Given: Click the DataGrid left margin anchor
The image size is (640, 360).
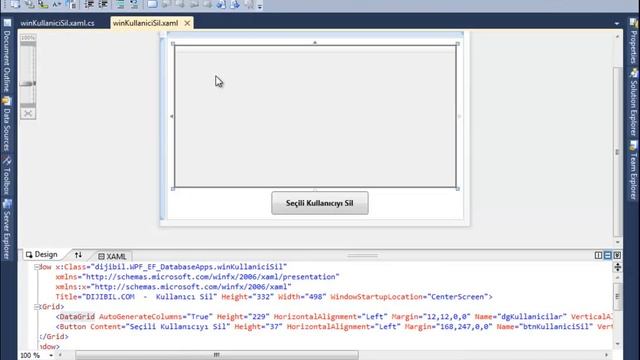Looking at the screenshot, I should (x=171, y=116).
